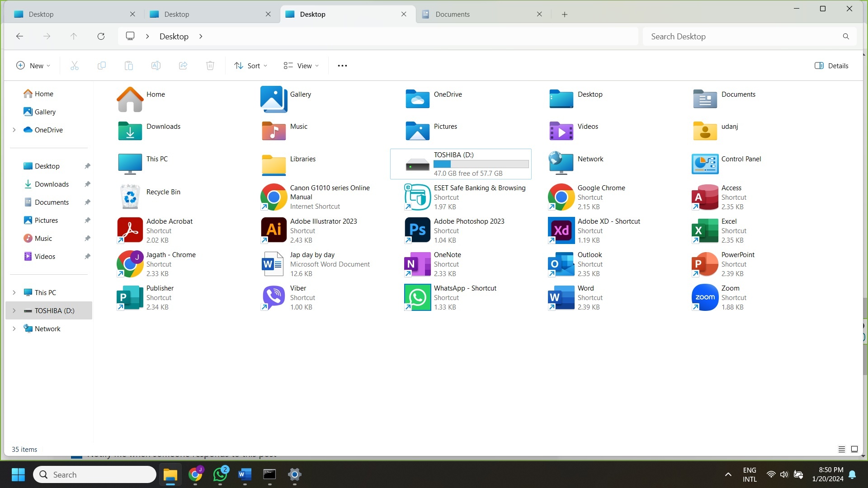Screen dimensions: 868x488
Task: Go back to previous folder
Action: [x=19, y=36]
